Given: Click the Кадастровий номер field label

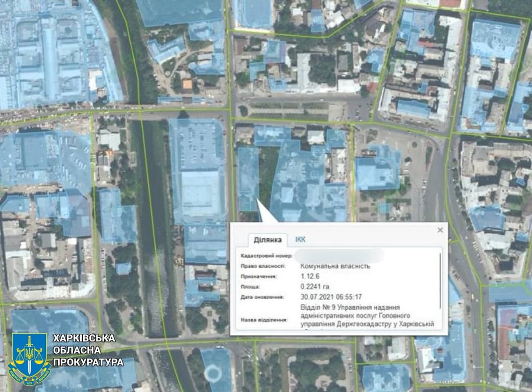Looking at the screenshot, I should [265, 255].
